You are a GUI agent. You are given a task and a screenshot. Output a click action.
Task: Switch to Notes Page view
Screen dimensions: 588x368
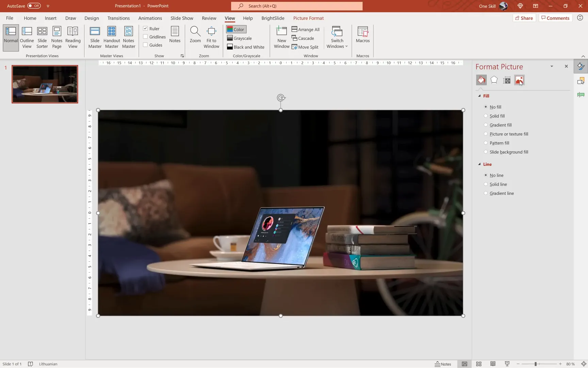[56, 37]
